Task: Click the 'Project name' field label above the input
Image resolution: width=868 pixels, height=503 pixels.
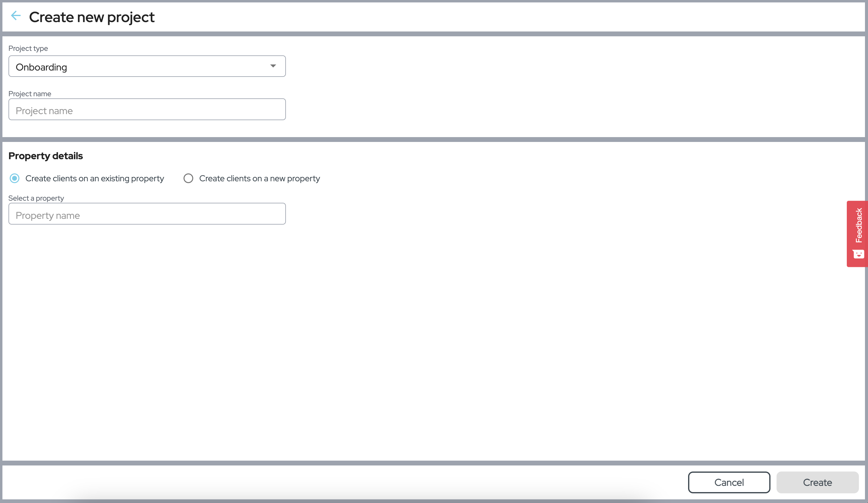Action: 30,94
